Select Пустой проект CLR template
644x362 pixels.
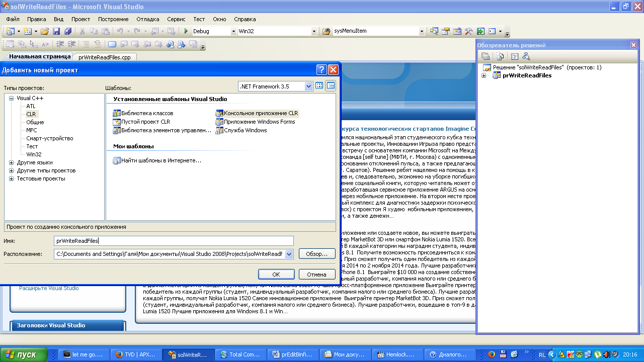click(142, 122)
